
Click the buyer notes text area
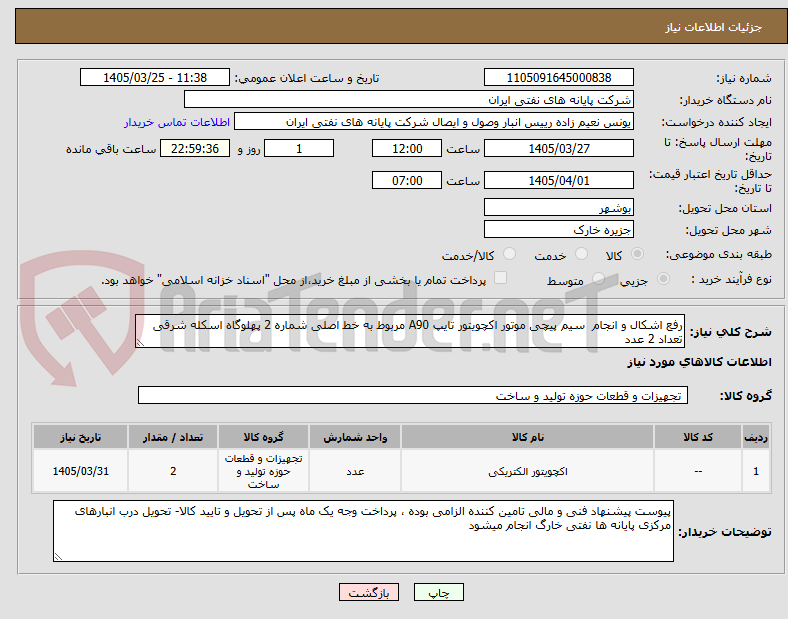[x=363, y=531]
